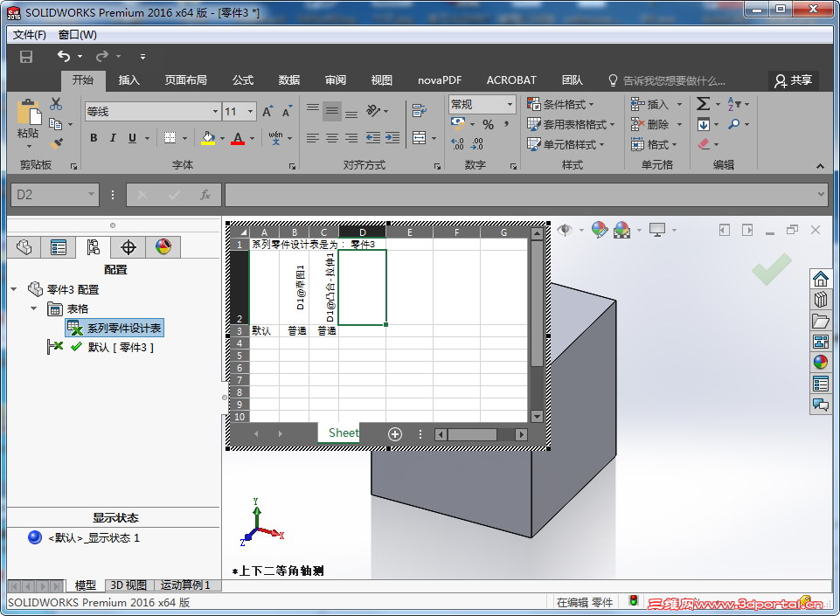The image size is (840, 616).
Task: Click the Cut scissors icon
Action: click(56, 104)
